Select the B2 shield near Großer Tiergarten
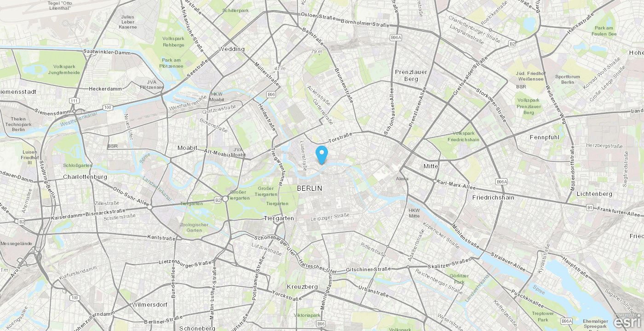 click(x=218, y=200)
